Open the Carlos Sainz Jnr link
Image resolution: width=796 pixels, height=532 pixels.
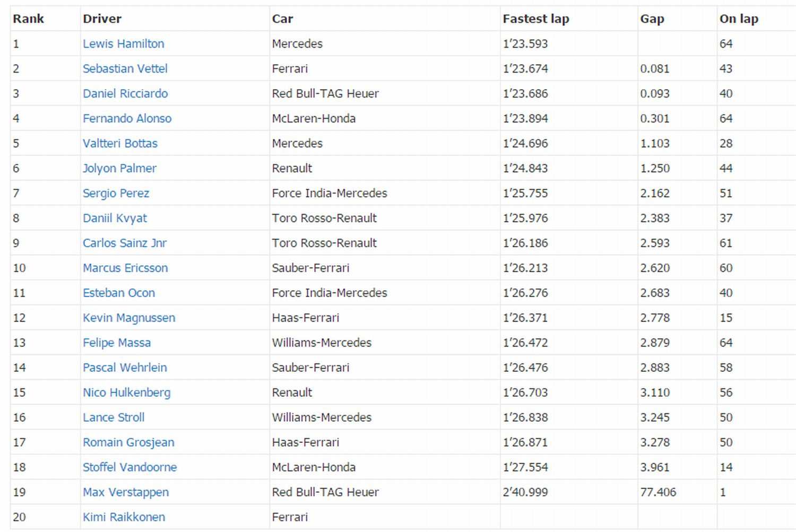(125, 243)
